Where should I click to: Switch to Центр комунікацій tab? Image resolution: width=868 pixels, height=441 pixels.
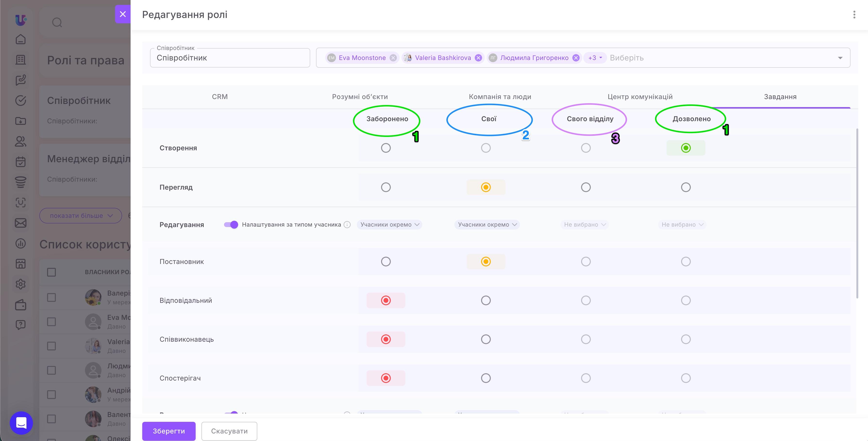point(640,97)
